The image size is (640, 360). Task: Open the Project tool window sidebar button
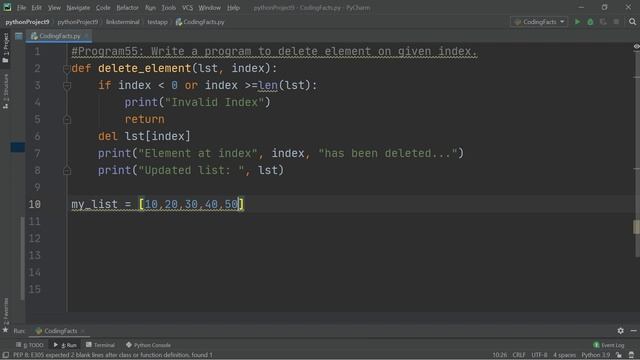(x=5, y=48)
